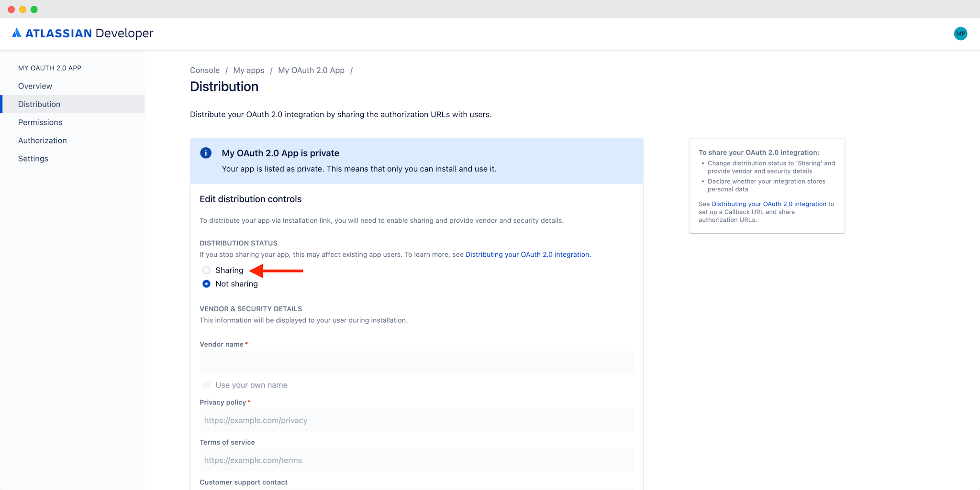Click the VENDOR & SECURITY DETAILS label
The width and height of the screenshot is (980, 490).
coord(251,309)
